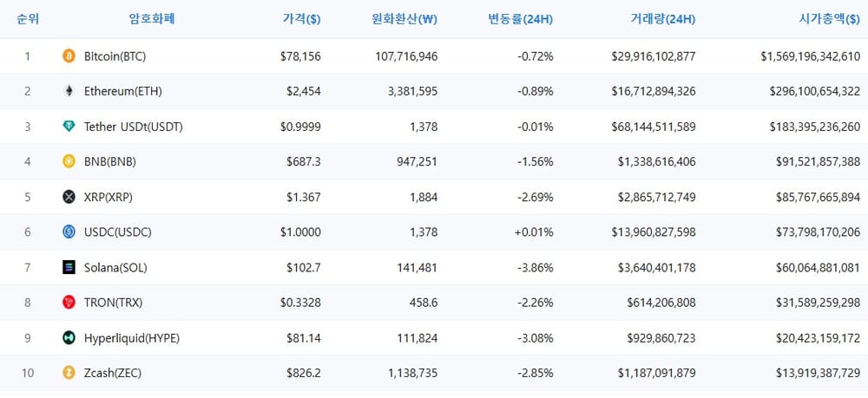Open the Zcash(ZEC) name link
Viewport: 868px width, 398px height.
pyautogui.click(x=113, y=374)
